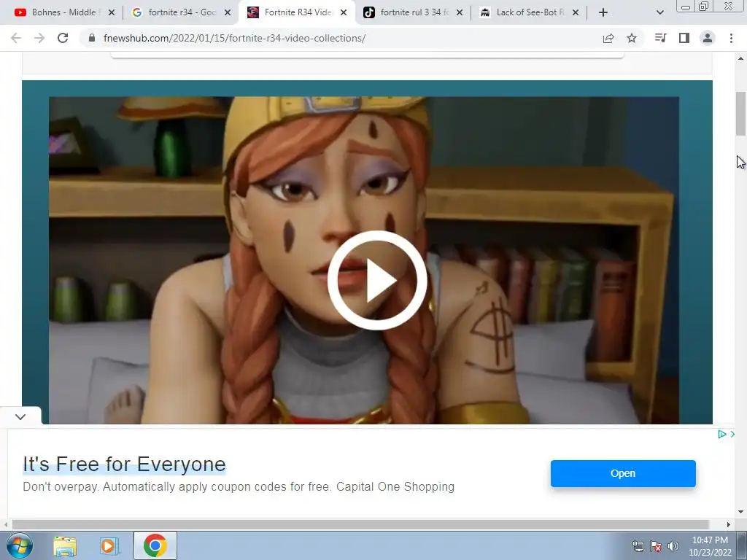The width and height of the screenshot is (747, 560).
Task: Launch Windows Media Player from the taskbar
Action: (109, 545)
